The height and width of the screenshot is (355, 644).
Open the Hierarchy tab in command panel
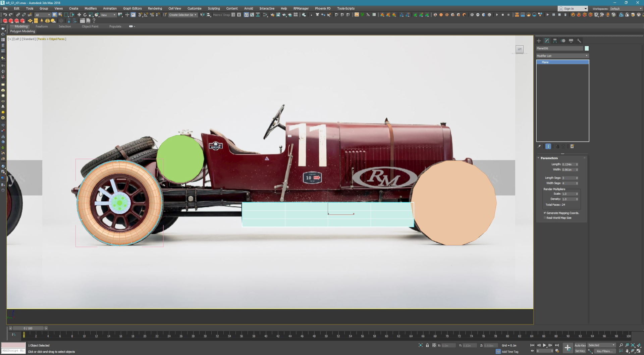click(555, 41)
